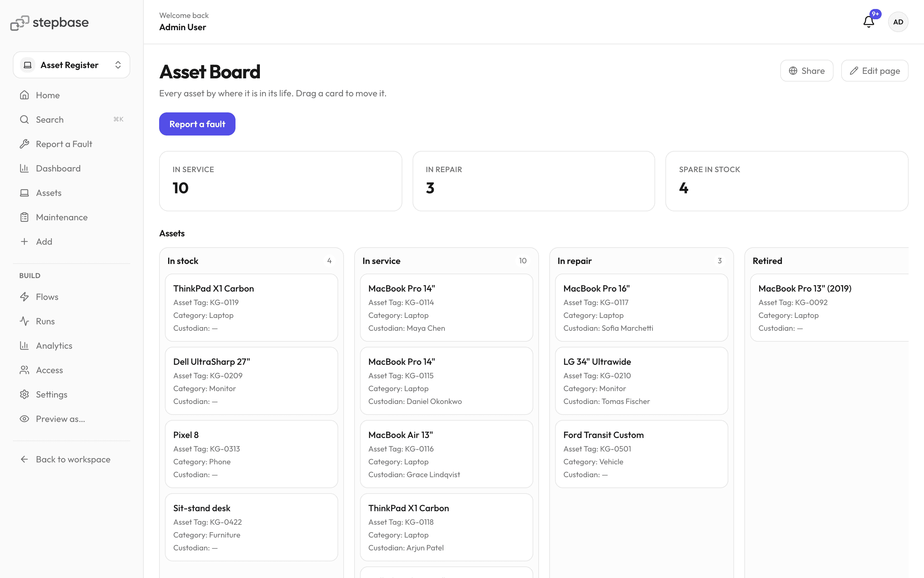Click the Preview as eye icon
The width and height of the screenshot is (924, 578).
pos(24,419)
